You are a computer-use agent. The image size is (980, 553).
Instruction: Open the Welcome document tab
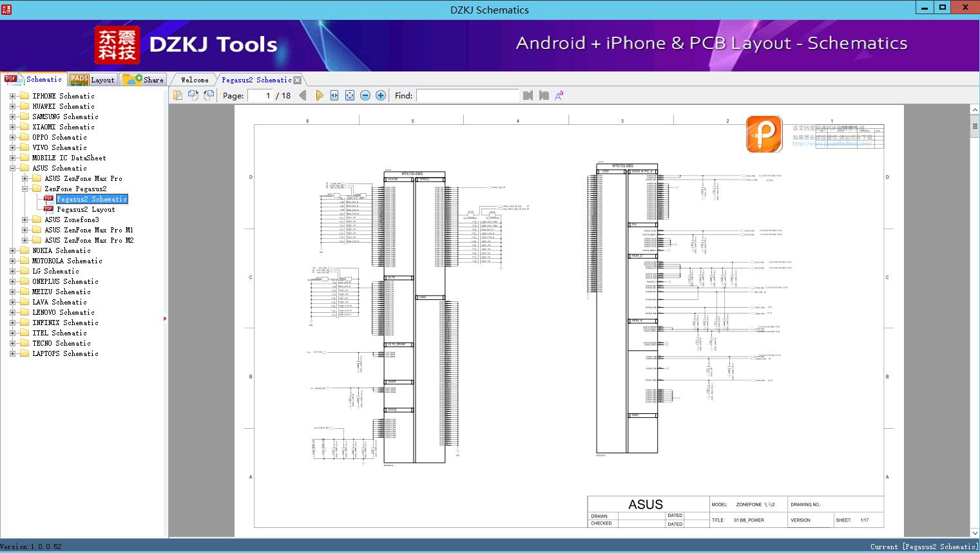(x=195, y=80)
